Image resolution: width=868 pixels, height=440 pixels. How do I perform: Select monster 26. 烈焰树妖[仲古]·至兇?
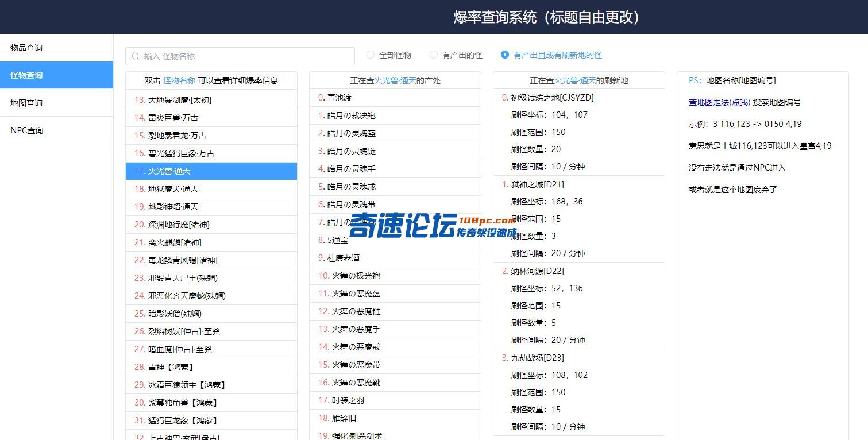point(211,331)
